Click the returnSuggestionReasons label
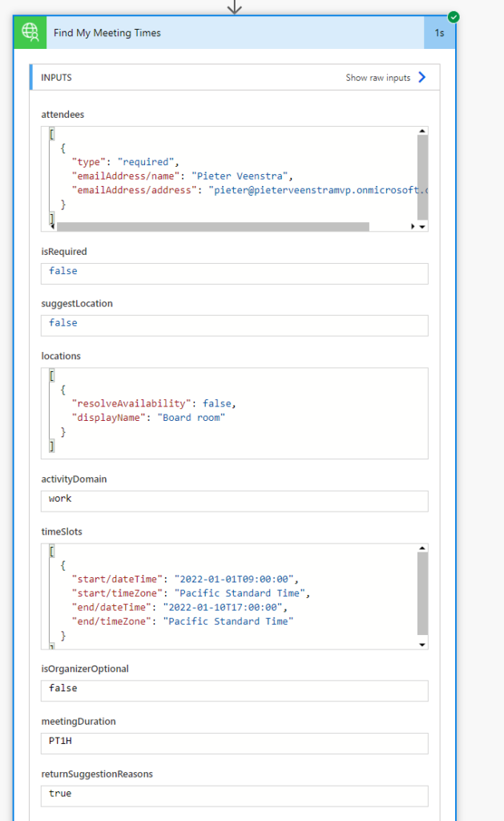504x821 pixels. click(x=97, y=774)
